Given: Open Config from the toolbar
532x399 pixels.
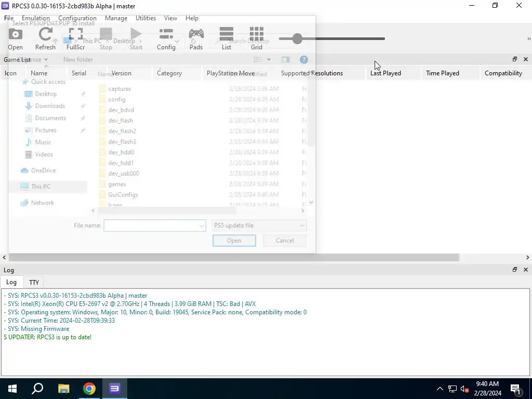Looking at the screenshot, I should [166, 38].
